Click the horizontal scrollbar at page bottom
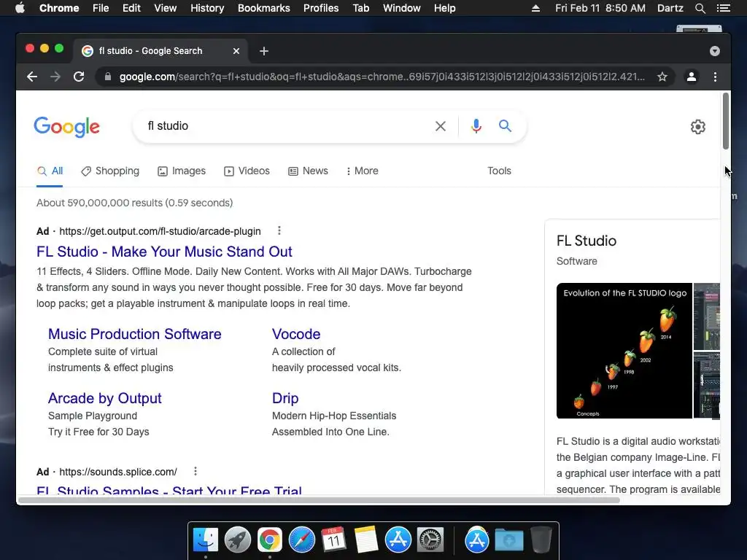747x560 pixels. click(x=320, y=500)
